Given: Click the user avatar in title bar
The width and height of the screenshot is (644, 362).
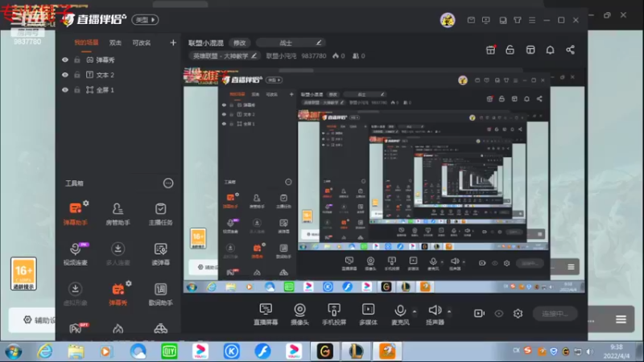Looking at the screenshot, I should click(448, 19).
